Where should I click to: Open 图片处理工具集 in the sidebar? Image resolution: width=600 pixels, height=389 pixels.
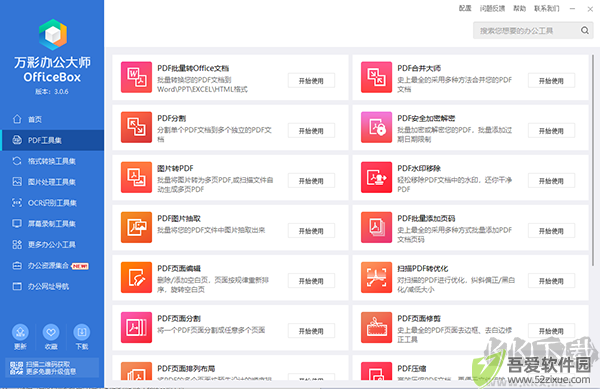click(52, 182)
